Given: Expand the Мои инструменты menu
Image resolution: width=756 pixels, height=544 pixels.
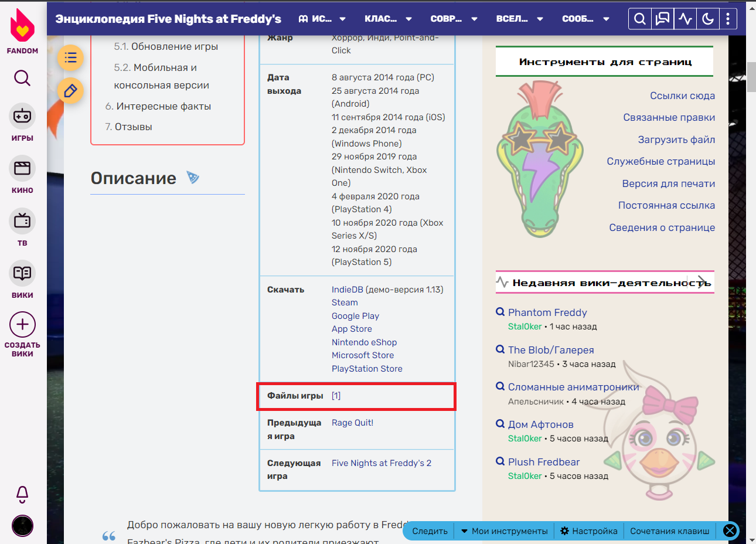Looking at the screenshot, I should 504,531.
